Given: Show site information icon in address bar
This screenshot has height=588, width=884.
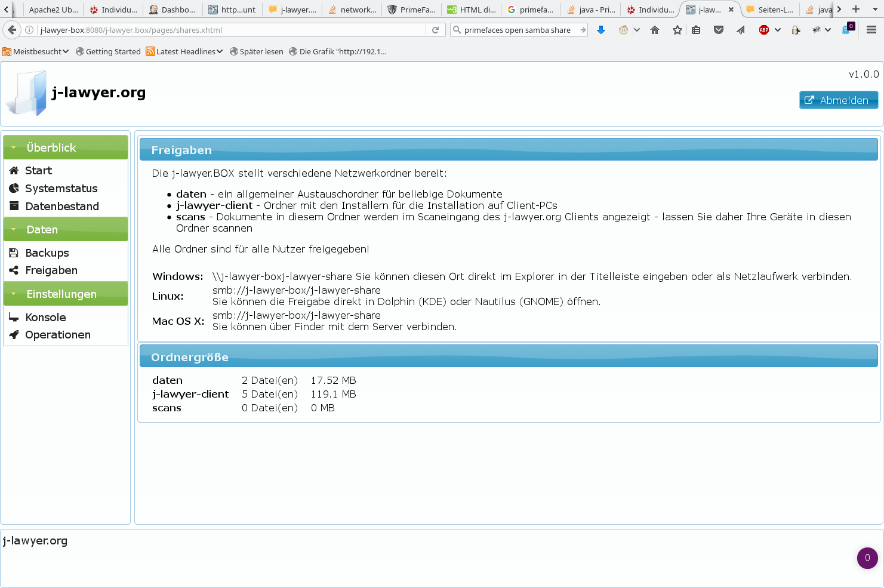Looking at the screenshot, I should (29, 30).
